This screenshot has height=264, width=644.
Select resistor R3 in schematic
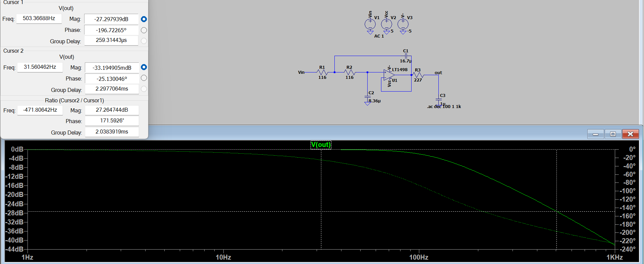tap(418, 75)
